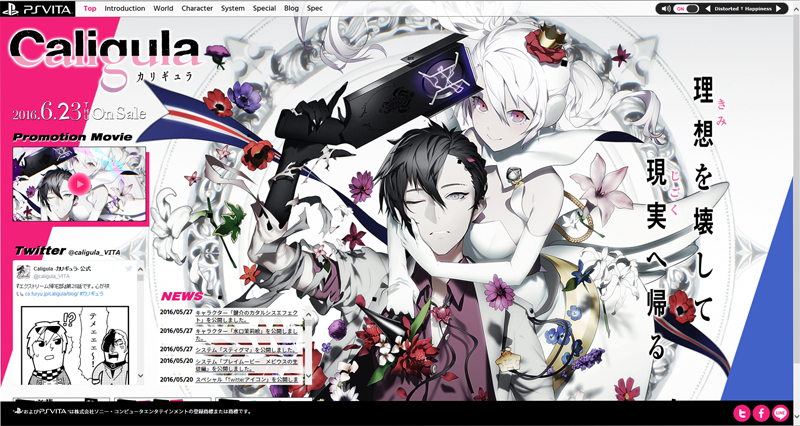This screenshot has height=426, width=800.
Task: Click the Promotion Movie heading
Action: pos(72,137)
